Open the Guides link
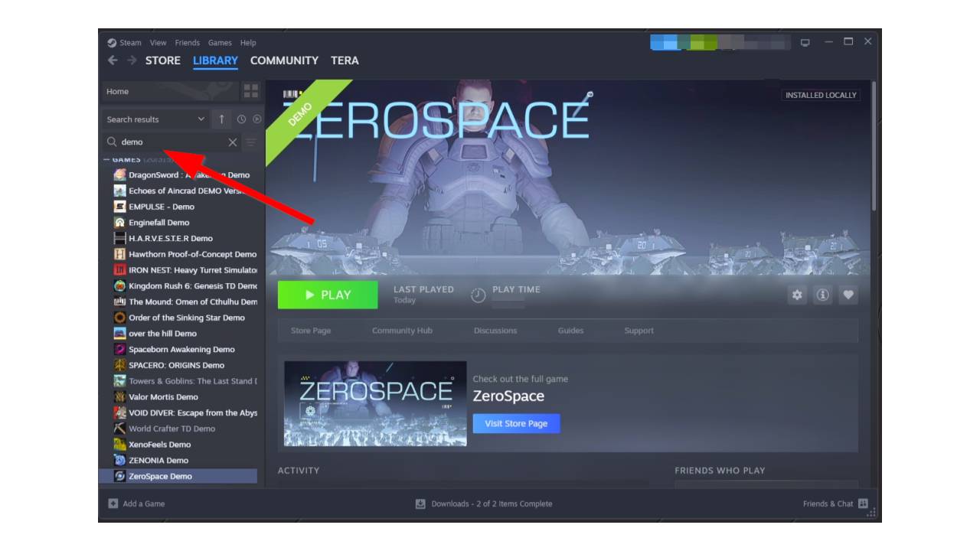The height and width of the screenshot is (551, 980). point(570,331)
